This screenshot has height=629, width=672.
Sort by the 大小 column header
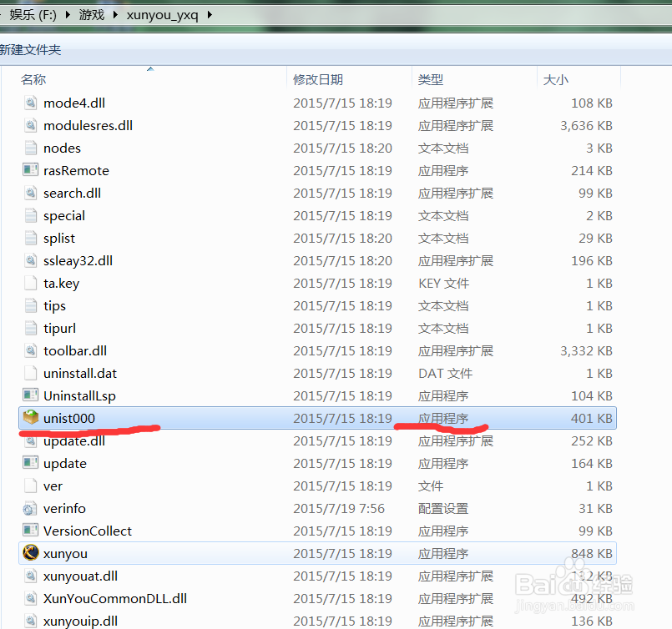tap(556, 79)
